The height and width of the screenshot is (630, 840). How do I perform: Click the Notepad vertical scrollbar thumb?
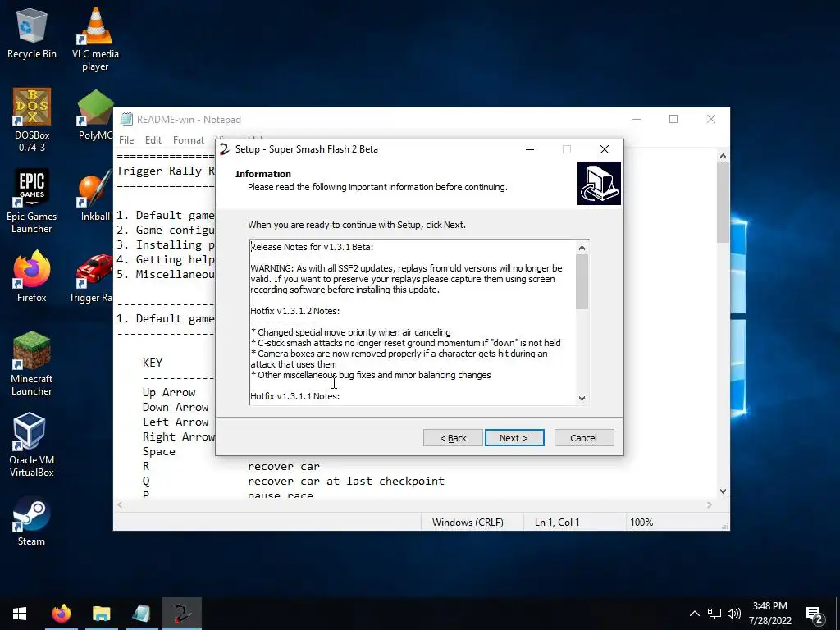(724, 203)
